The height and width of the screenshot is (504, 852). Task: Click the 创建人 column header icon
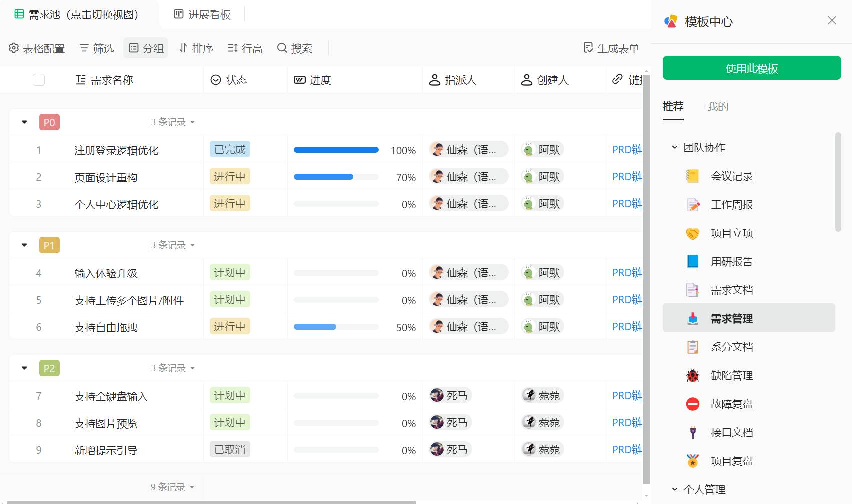coord(527,80)
